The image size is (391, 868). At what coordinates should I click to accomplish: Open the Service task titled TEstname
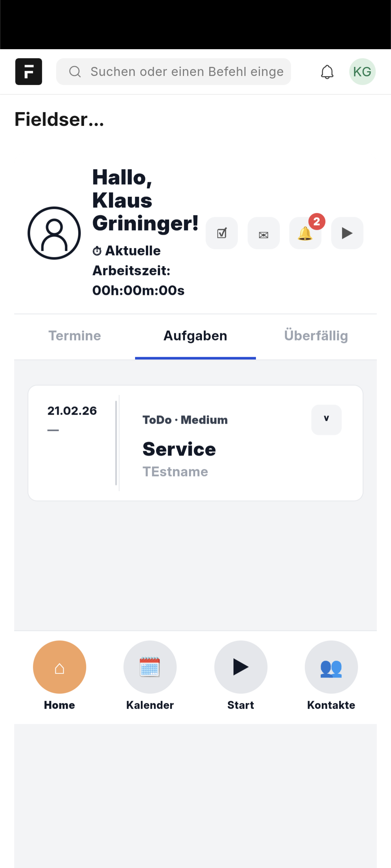pos(179,449)
